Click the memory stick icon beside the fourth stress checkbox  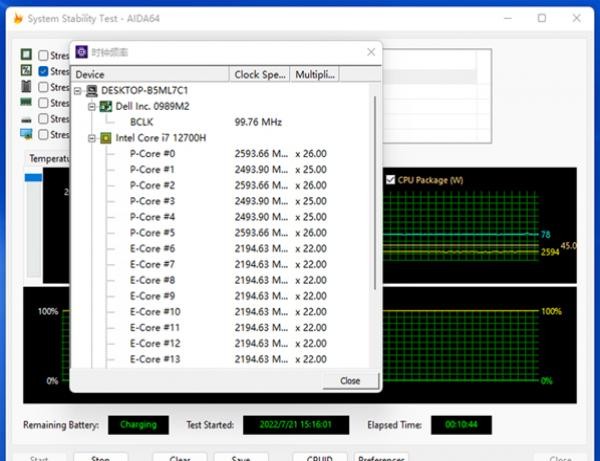click(26, 103)
